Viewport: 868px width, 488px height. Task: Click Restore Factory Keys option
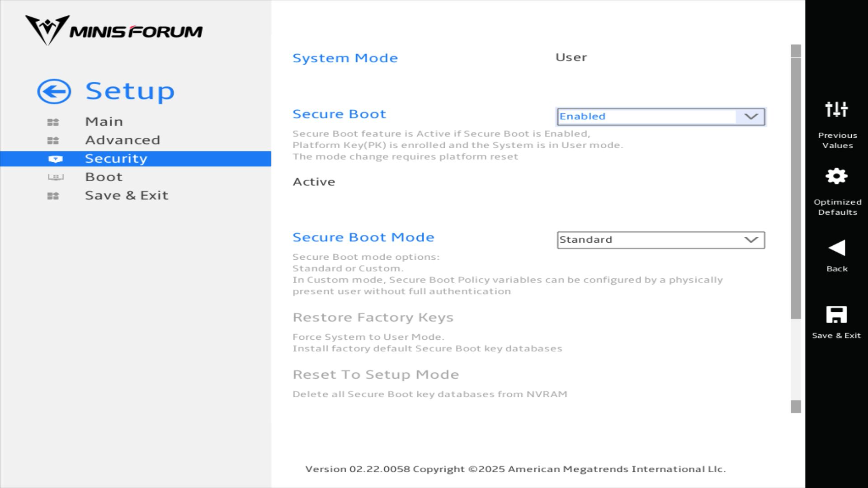click(373, 317)
